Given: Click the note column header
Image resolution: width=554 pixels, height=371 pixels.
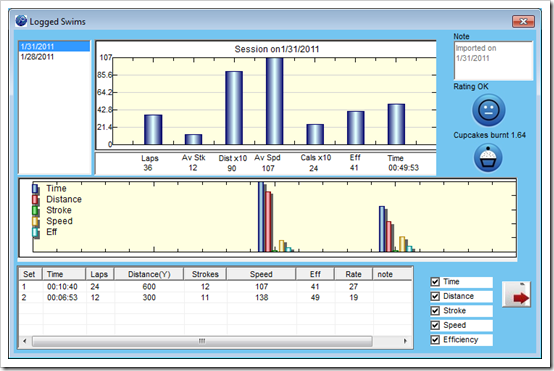Looking at the screenshot, I should click(393, 274).
